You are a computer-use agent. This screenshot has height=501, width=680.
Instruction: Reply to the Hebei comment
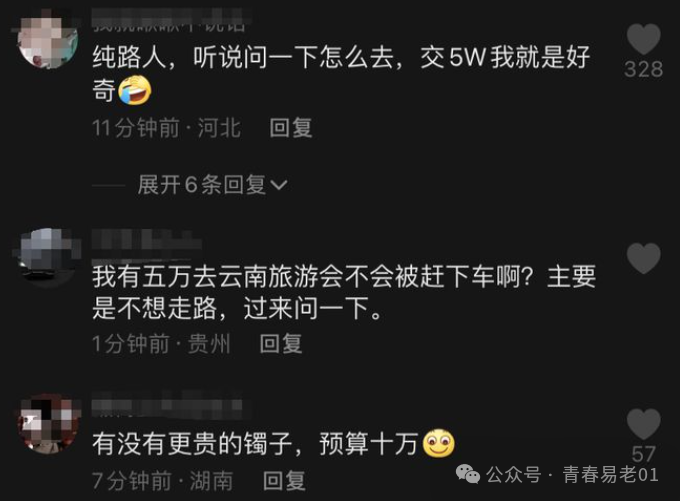pyautogui.click(x=291, y=128)
